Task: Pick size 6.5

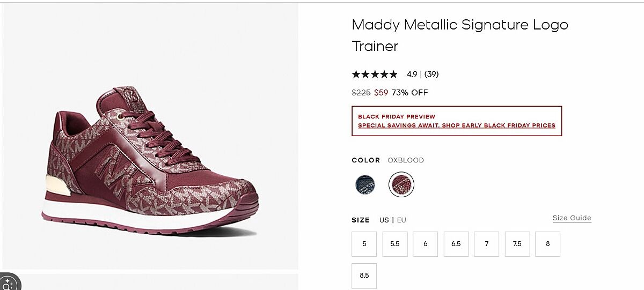Action: tap(456, 244)
